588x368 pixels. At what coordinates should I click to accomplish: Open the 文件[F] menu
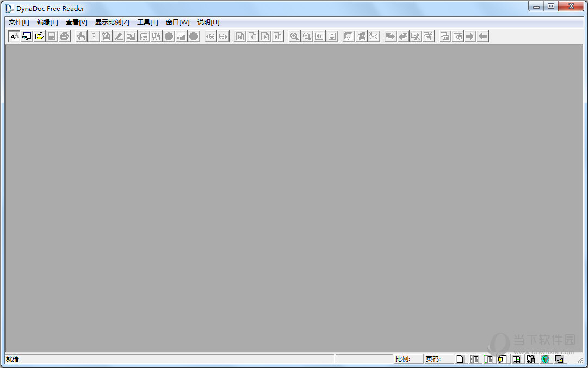pyautogui.click(x=19, y=22)
